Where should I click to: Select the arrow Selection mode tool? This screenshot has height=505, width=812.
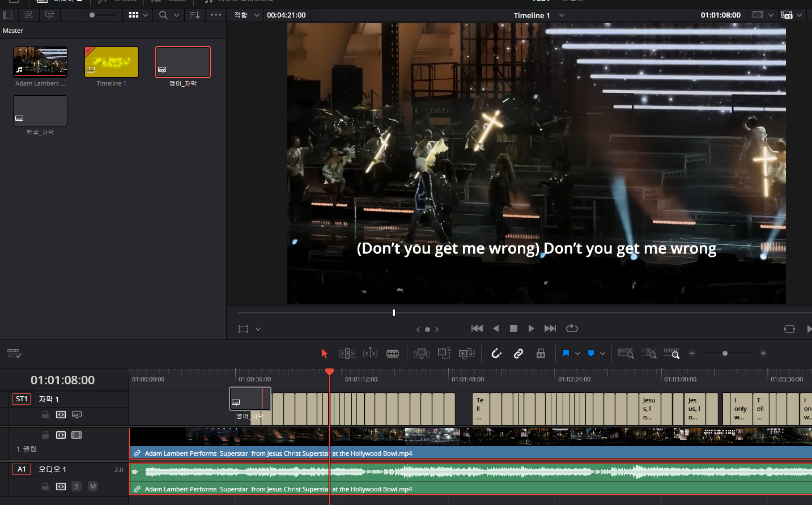(324, 353)
